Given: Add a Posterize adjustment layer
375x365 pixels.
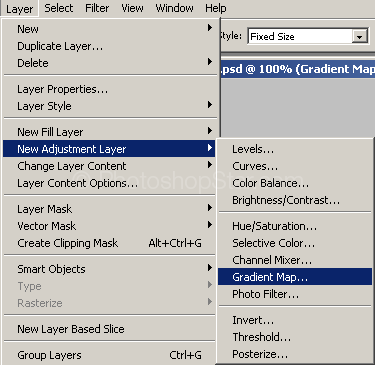Looking at the screenshot, I should [295, 354].
